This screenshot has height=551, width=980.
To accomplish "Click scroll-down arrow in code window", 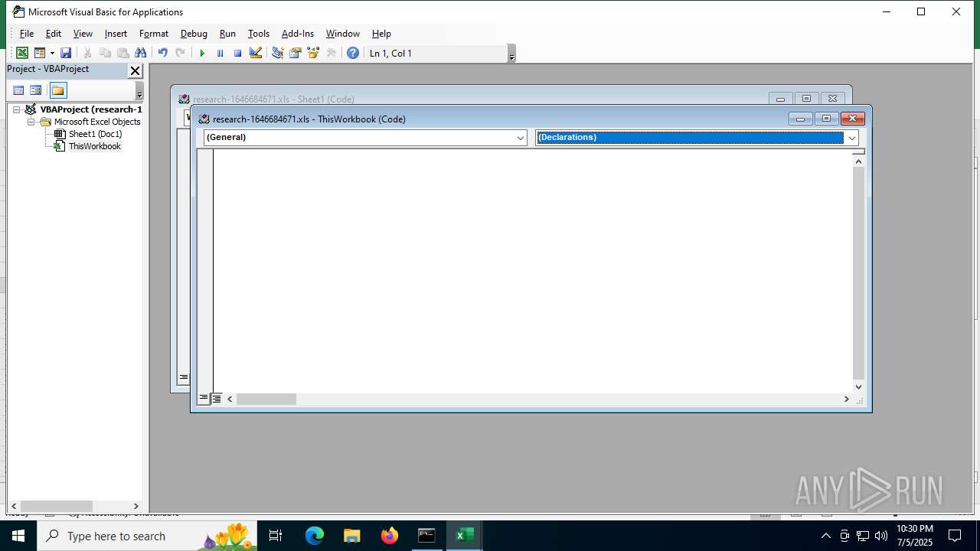I will [858, 386].
